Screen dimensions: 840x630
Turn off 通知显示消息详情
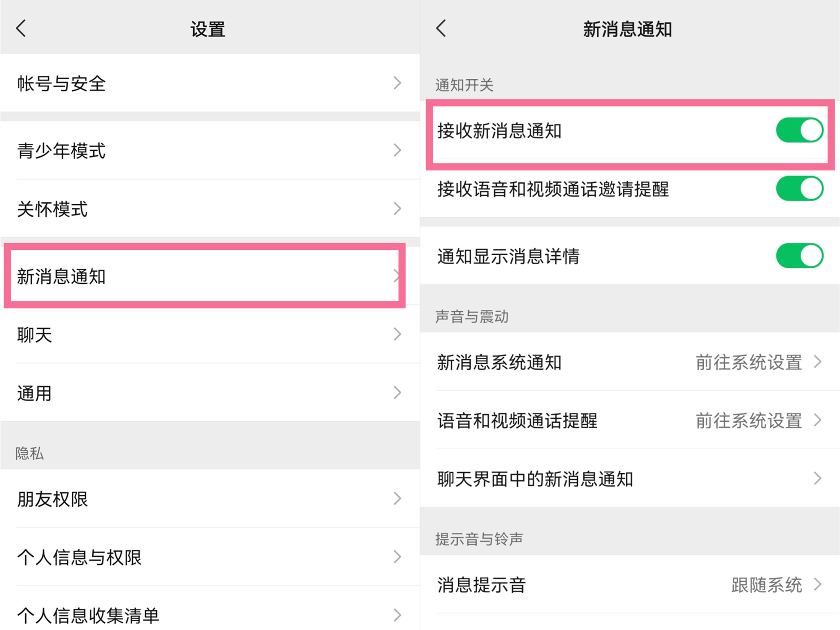tap(799, 256)
